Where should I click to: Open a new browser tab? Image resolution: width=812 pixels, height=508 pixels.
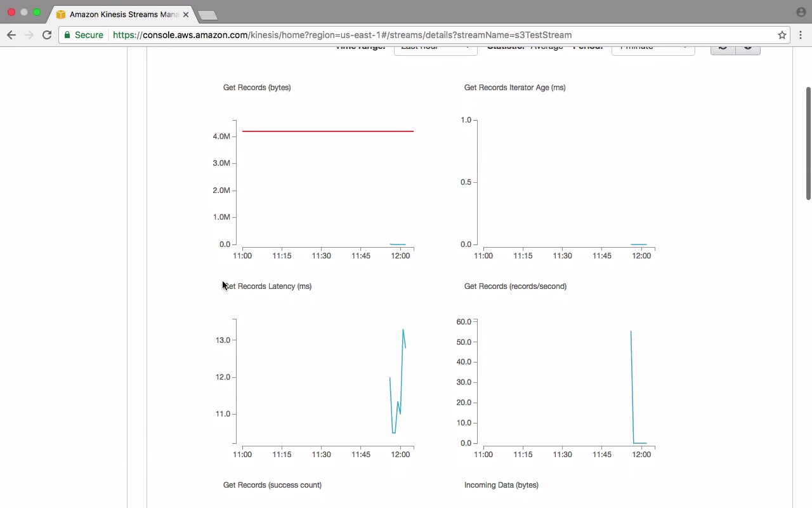point(207,15)
